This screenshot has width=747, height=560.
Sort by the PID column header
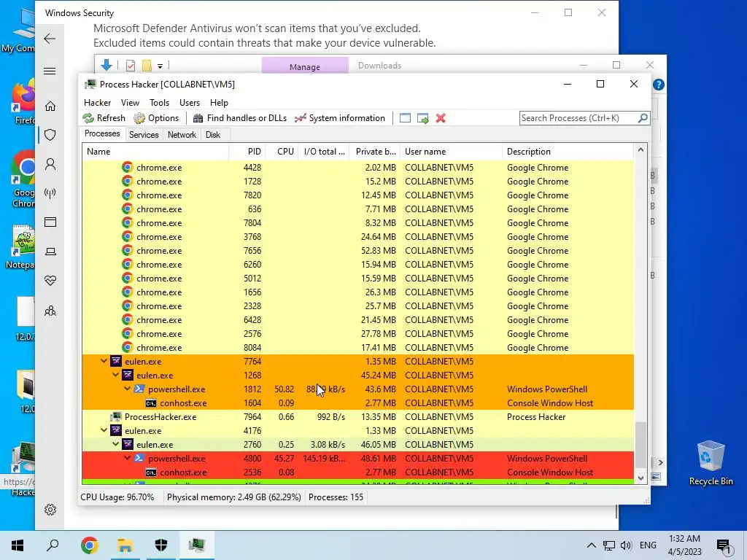tap(247, 152)
